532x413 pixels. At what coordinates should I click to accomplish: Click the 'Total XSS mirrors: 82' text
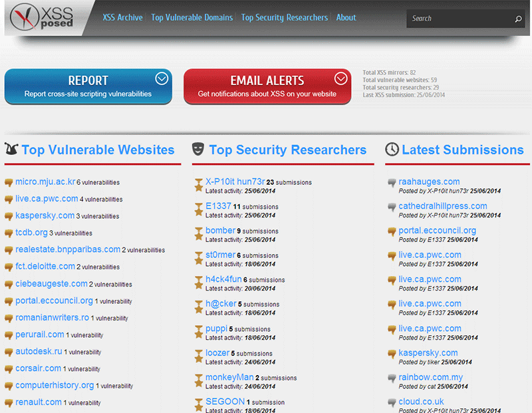pyautogui.click(x=389, y=72)
